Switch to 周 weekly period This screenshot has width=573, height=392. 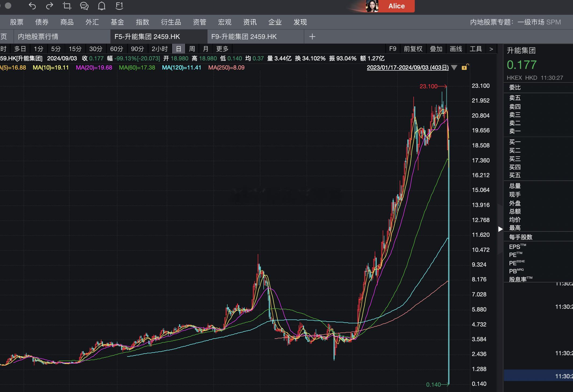192,49
